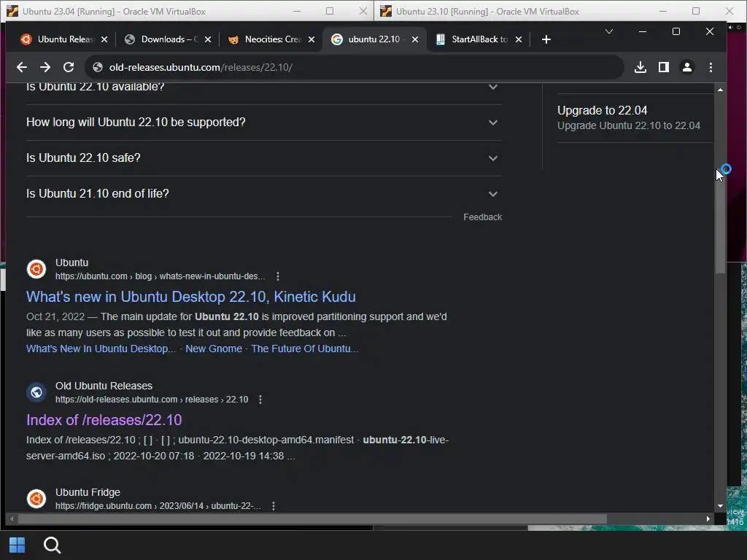Open 'What's New In Ubuntu Desktop...' sitelink
The image size is (747, 560).
pos(101,349)
